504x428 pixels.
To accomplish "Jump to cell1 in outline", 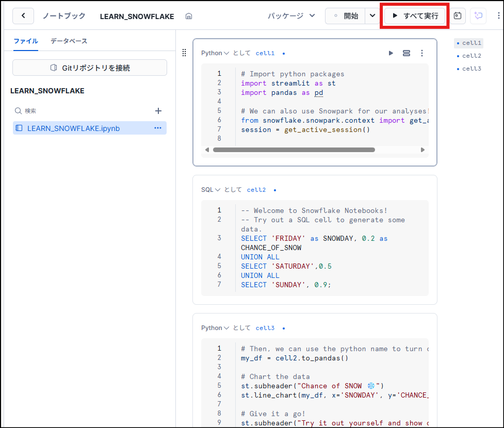I will point(469,43).
